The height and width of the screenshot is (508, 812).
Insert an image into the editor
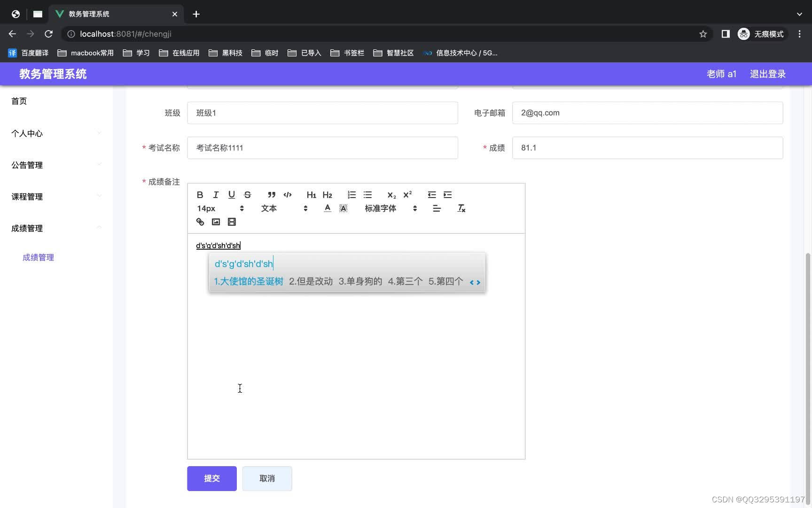tap(216, 222)
